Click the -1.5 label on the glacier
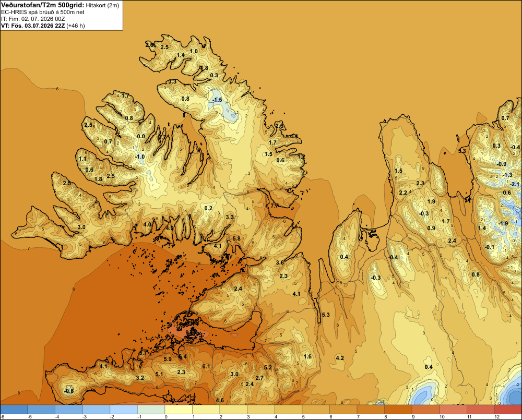The height and width of the screenshot is (420, 522). [217, 100]
